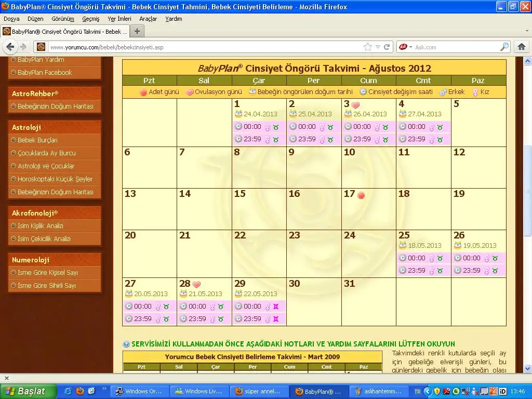The width and height of the screenshot is (532, 399).
Task: Click the search magnifier icon
Action: pos(504,47)
